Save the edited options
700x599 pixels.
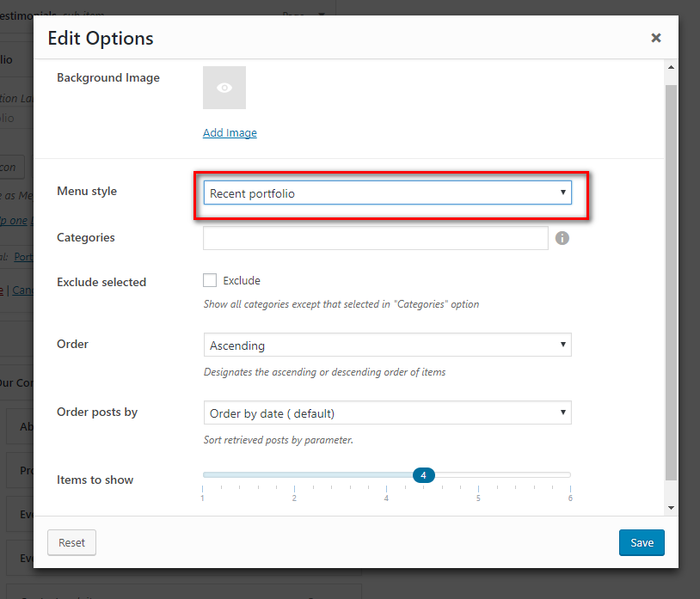coord(642,542)
